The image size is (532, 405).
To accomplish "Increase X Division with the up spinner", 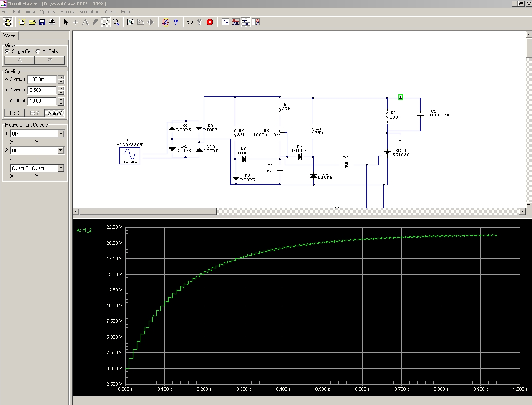I will 61,77.
